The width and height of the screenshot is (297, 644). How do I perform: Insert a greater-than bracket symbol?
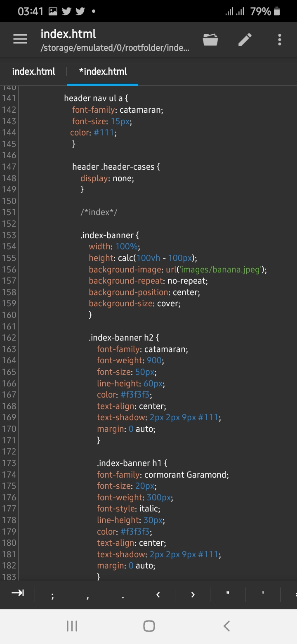tap(193, 594)
